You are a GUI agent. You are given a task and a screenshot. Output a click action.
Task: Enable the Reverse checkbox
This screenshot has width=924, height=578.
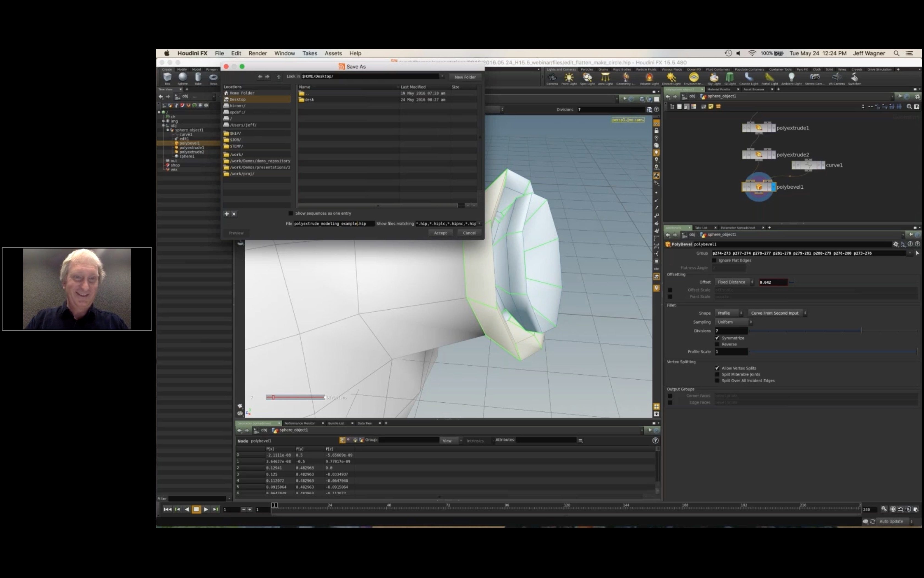pyautogui.click(x=717, y=344)
